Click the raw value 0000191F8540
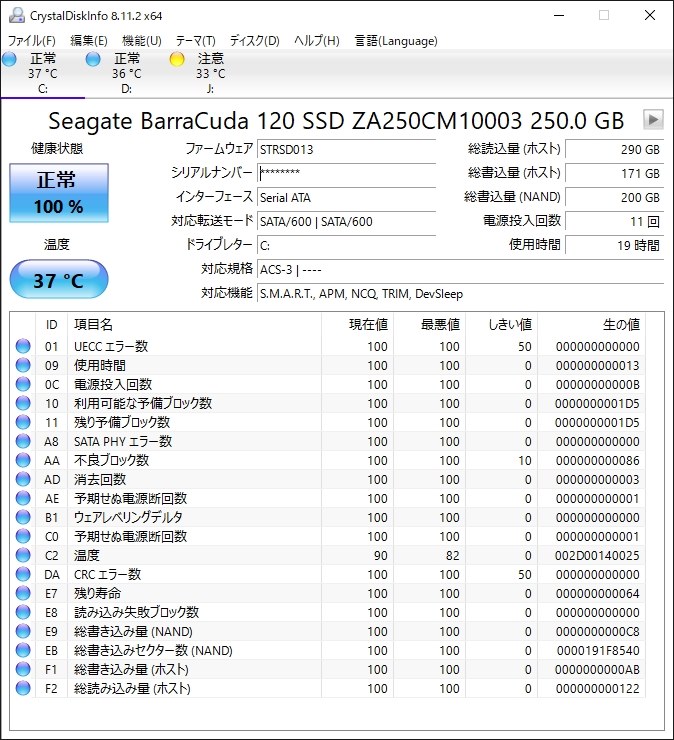Image resolution: width=674 pixels, height=740 pixels. (x=598, y=650)
